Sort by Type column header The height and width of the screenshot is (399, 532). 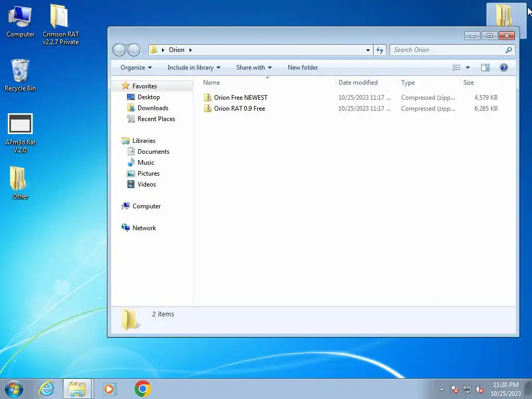click(429, 83)
